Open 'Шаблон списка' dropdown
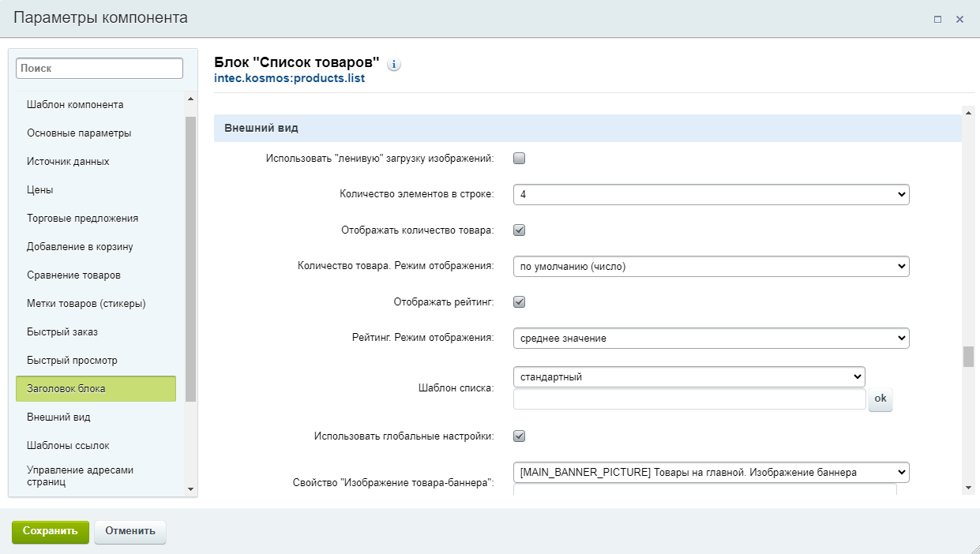Image resolution: width=980 pixels, height=554 pixels. pyautogui.click(x=689, y=376)
